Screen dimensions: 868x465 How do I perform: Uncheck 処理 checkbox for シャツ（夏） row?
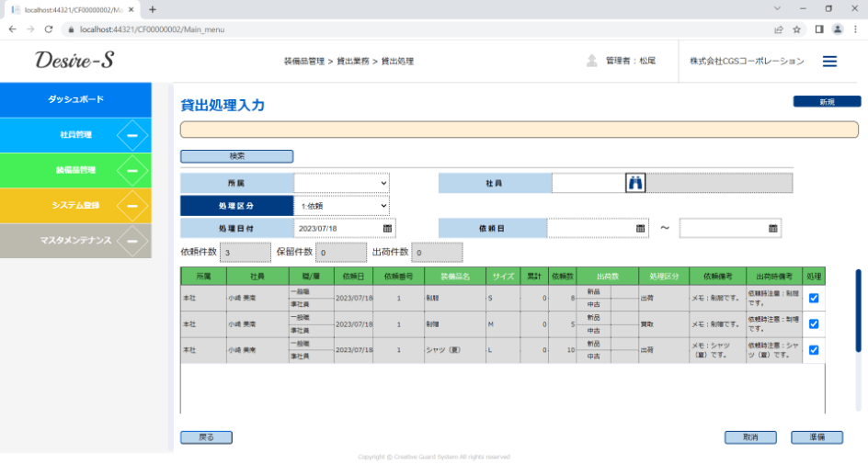point(814,350)
